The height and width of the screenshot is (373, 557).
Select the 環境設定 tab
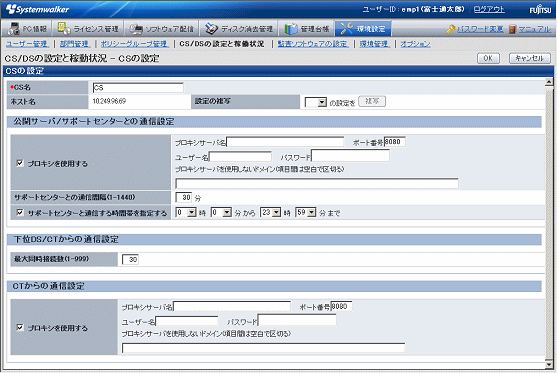(x=363, y=28)
